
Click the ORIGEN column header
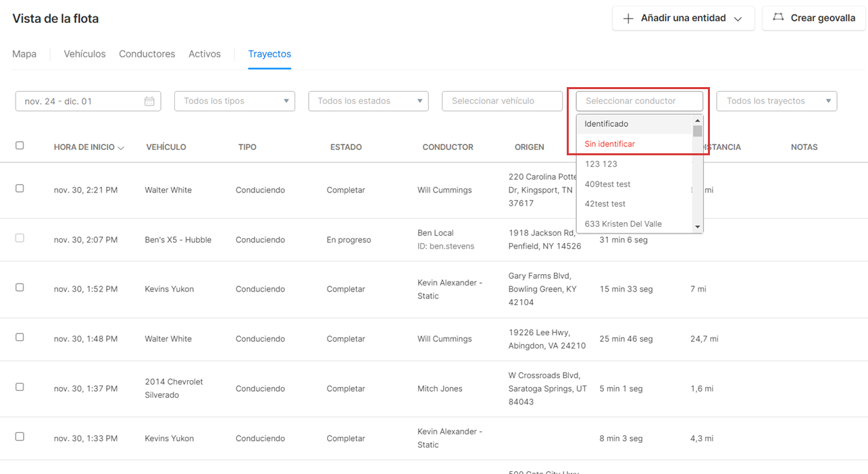point(530,147)
